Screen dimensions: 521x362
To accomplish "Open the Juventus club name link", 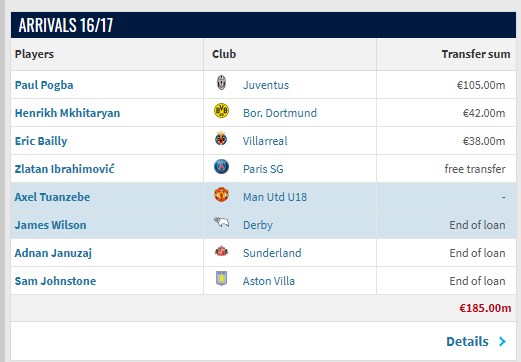I will pos(266,85).
